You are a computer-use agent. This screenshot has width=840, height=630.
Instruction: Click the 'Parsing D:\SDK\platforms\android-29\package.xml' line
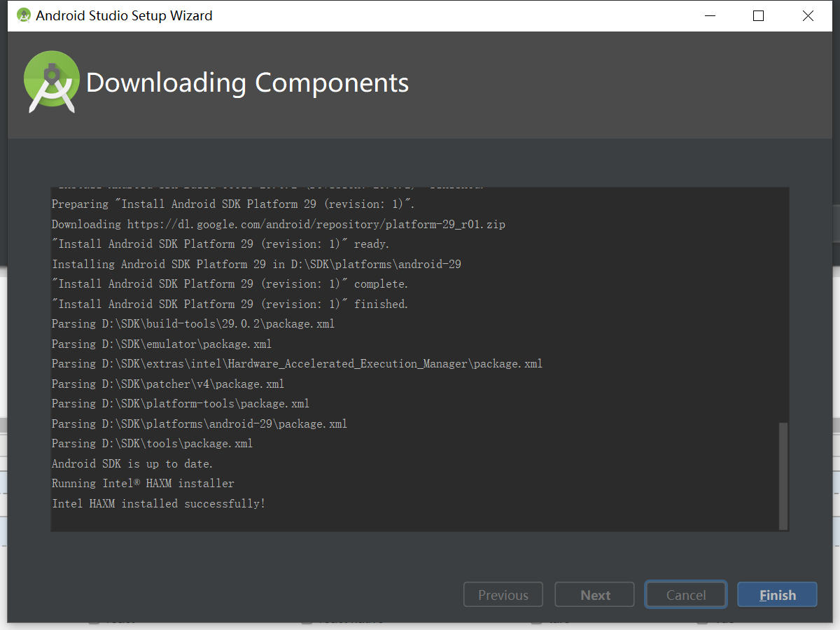tap(199, 423)
